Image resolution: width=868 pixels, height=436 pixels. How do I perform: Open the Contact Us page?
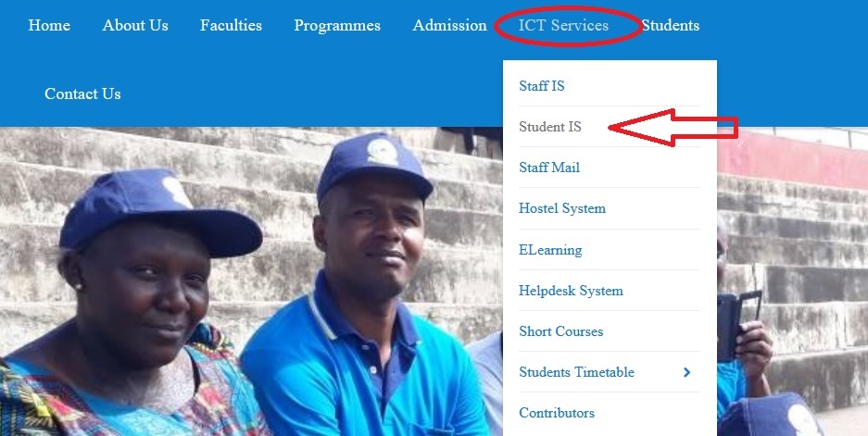click(x=82, y=94)
